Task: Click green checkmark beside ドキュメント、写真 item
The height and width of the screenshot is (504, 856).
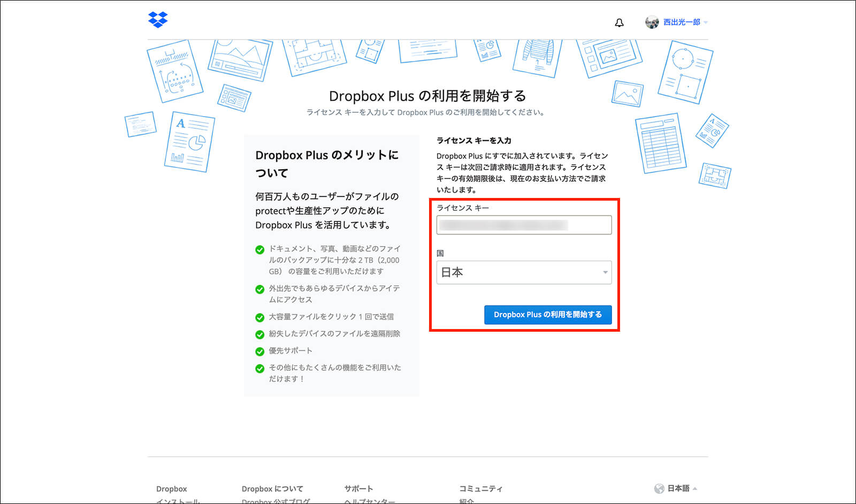Action: click(x=260, y=250)
